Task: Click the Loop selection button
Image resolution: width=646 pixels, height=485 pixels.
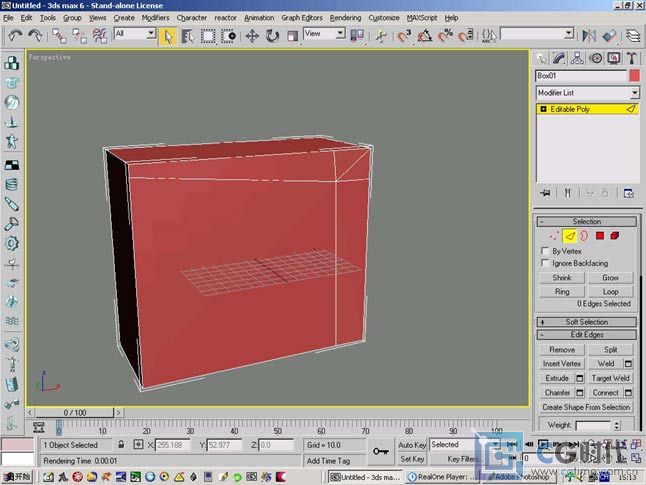Action: tap(611, 292)
